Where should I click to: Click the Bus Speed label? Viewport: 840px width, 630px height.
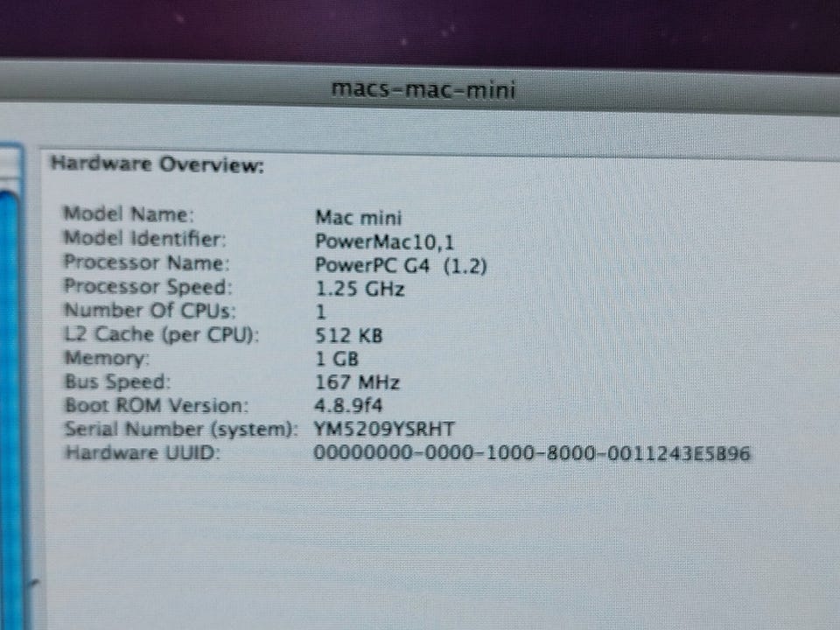117,381
